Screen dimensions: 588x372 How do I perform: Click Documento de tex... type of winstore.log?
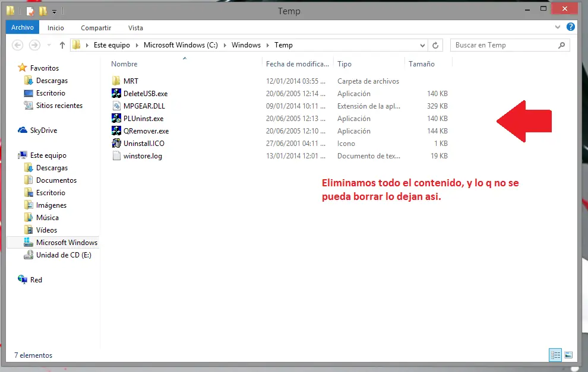pos(369,156)
